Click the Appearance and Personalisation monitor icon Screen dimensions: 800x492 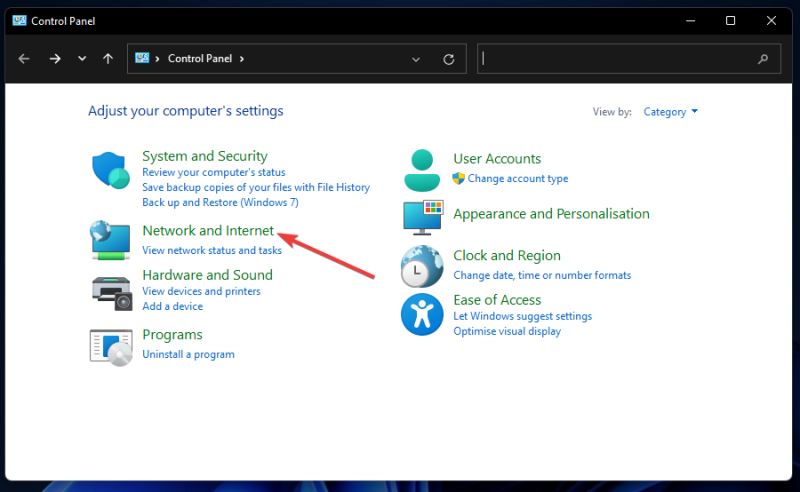422,216
